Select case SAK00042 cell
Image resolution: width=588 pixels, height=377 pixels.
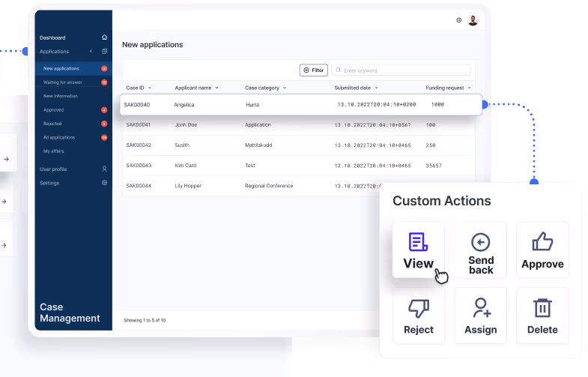[x=139, y=145]
